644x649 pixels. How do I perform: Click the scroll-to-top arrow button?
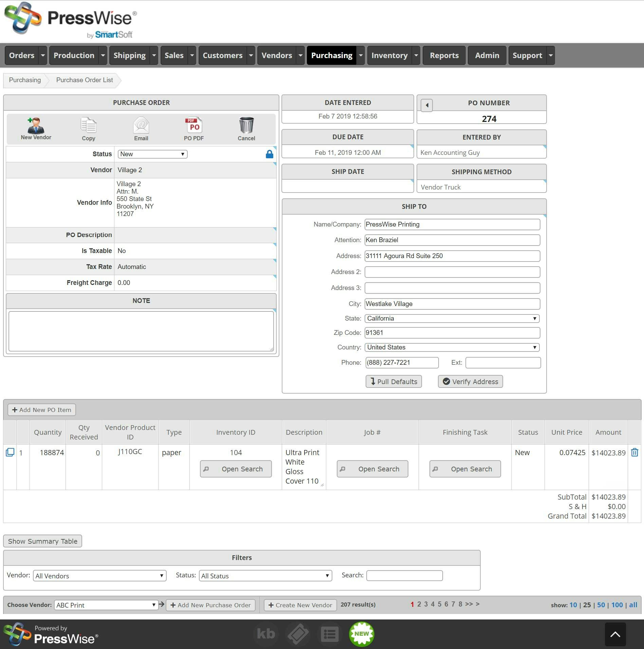[615, 634]
